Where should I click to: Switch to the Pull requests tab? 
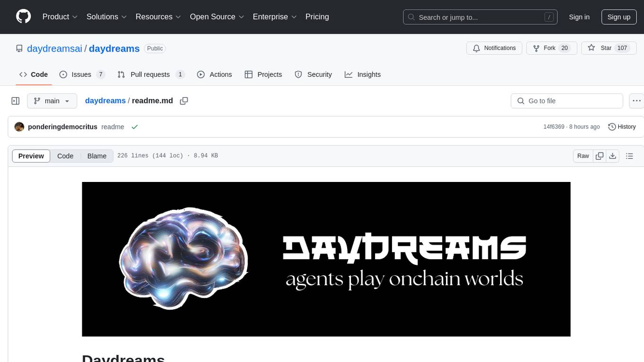coord(151,74)
